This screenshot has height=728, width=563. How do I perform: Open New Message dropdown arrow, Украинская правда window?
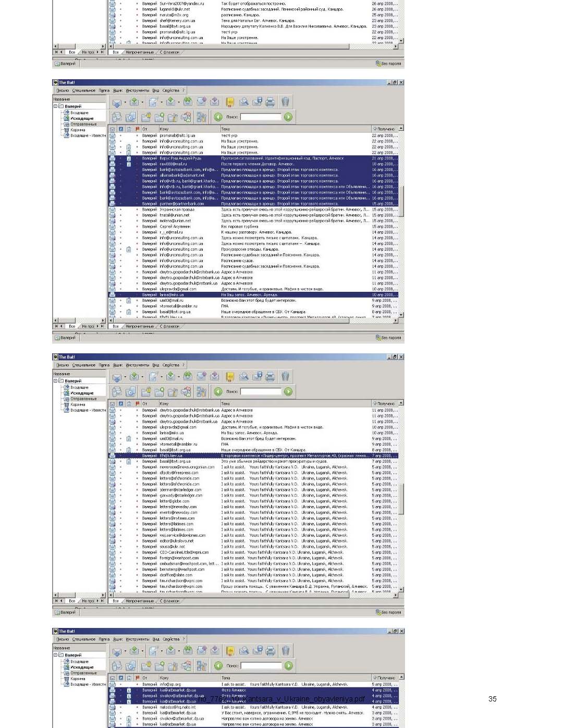161,102
